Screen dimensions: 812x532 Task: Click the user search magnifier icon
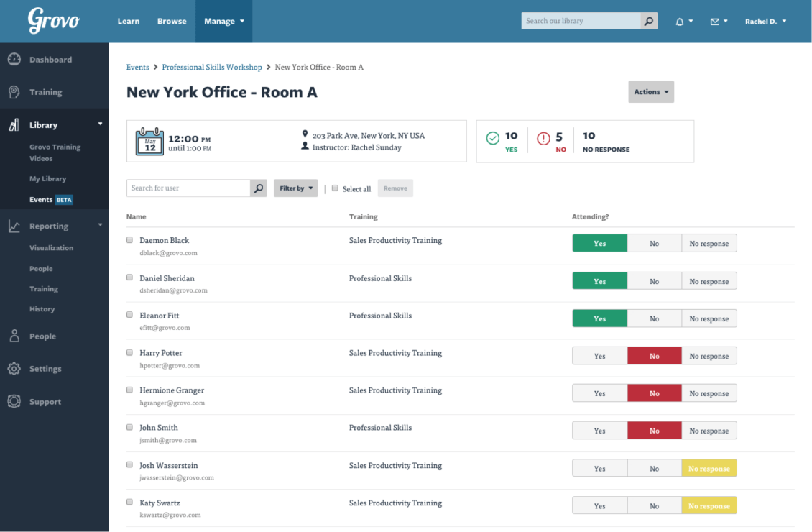[x=258, y=188]
